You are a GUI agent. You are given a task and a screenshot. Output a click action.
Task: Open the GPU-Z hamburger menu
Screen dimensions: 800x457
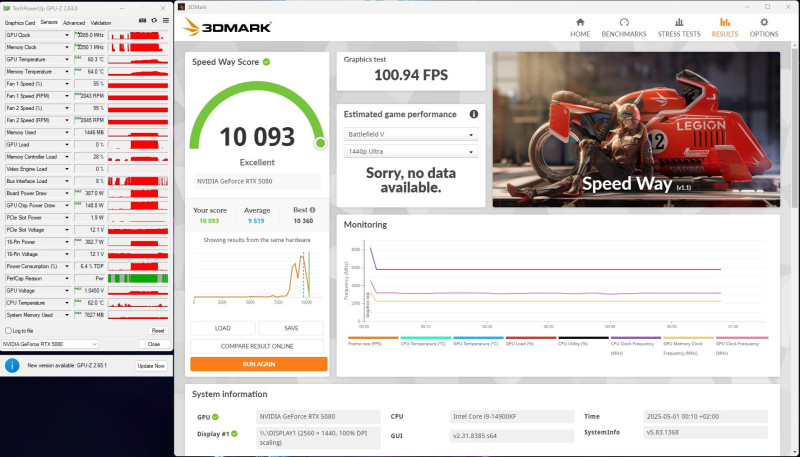tap(166, 21)
